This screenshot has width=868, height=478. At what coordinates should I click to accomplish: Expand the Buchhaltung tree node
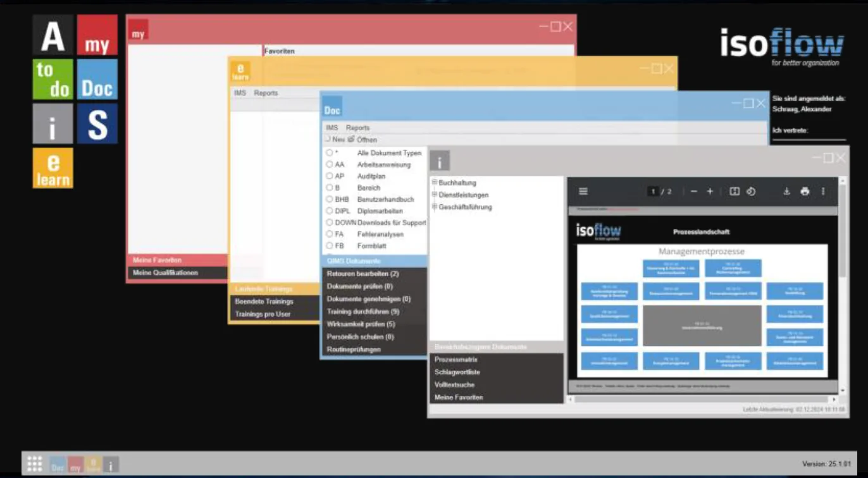435,183
